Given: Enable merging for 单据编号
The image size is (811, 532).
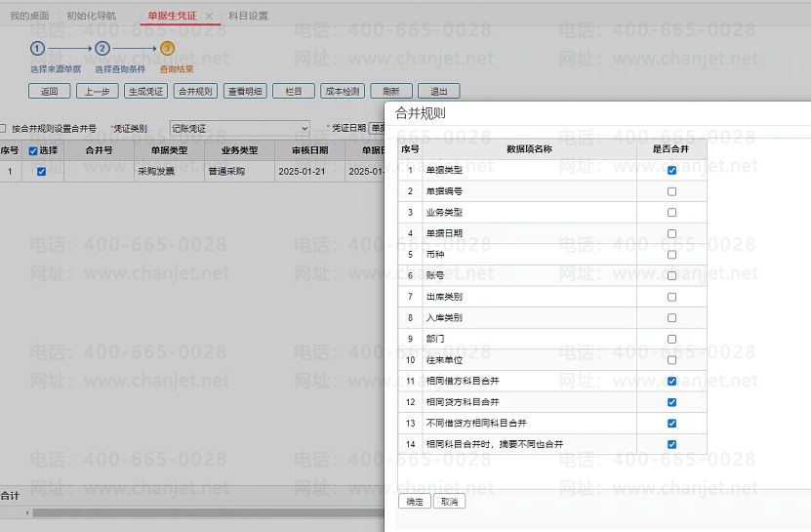Looking at the screenshot, I should coord(671,191).
